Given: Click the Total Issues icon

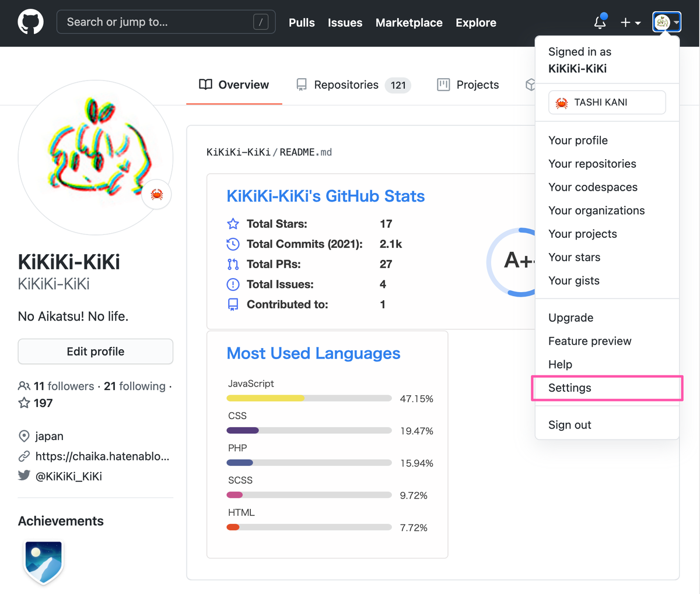Looking at the screenshot, I should coord(233,284).
